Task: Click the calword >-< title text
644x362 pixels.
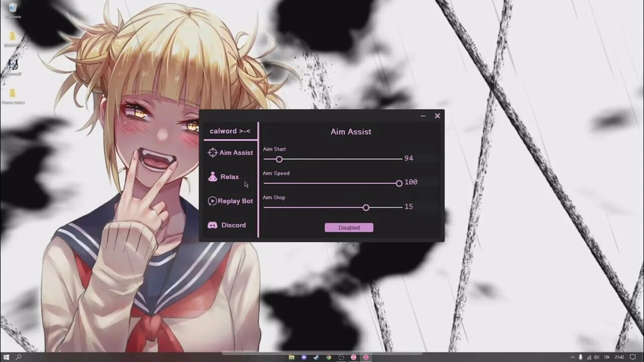Action: [230, 131]
